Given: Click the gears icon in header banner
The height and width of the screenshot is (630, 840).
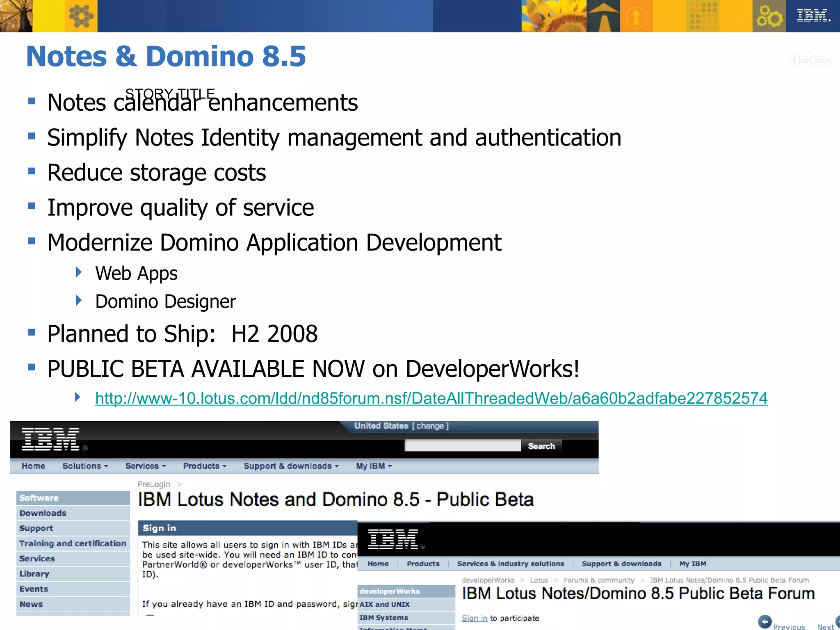Looking at the screenshot, I should (769, 16).
